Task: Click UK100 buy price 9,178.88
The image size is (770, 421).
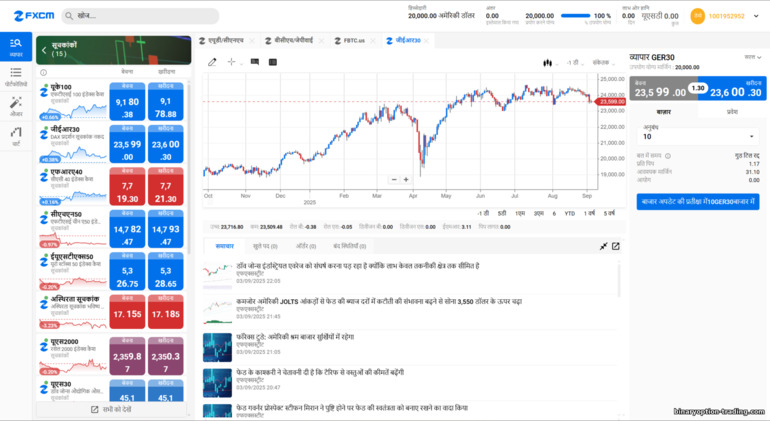Action: tap(165, 102)
